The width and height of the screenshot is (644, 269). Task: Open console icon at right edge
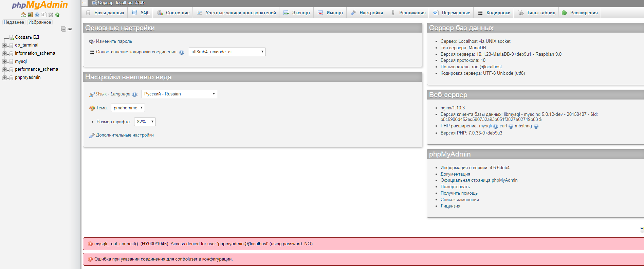click(x=642, y=230)
